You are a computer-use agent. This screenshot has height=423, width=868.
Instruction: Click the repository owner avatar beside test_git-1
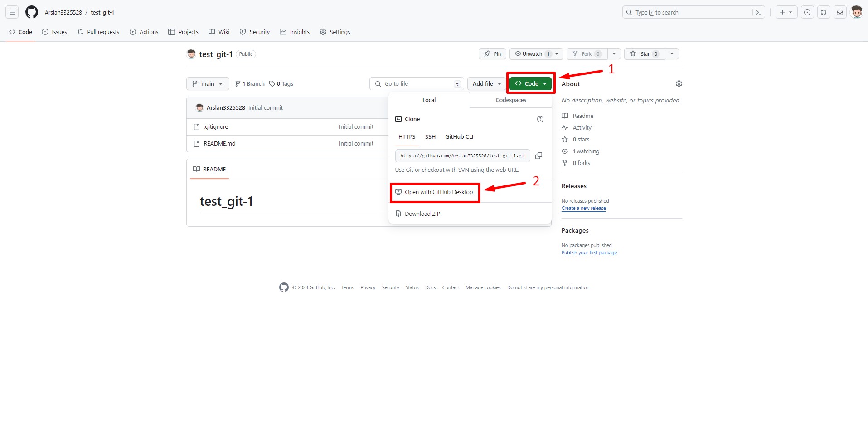(191, 54)
